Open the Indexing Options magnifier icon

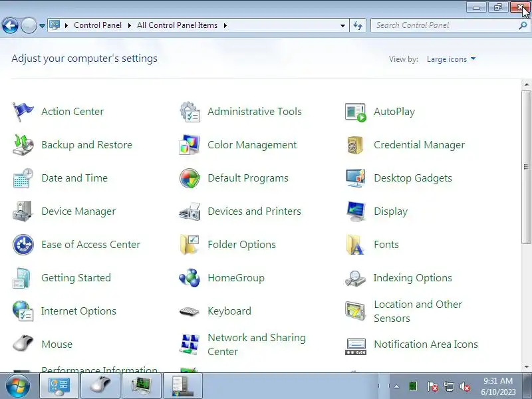tap(356, 278)
